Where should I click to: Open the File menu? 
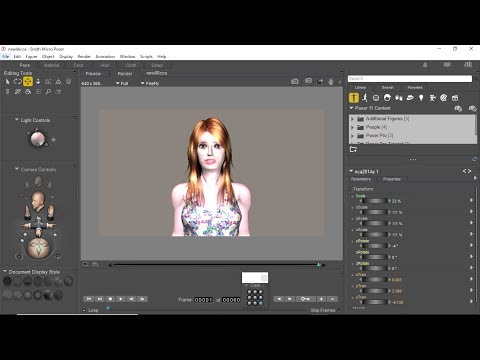(x=6, y=56)
